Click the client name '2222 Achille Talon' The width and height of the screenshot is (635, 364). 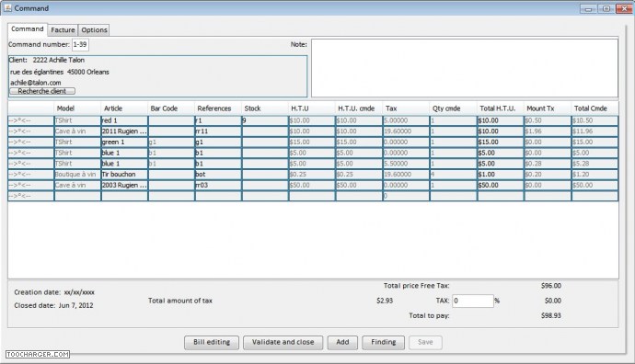[x=59, y=60]
